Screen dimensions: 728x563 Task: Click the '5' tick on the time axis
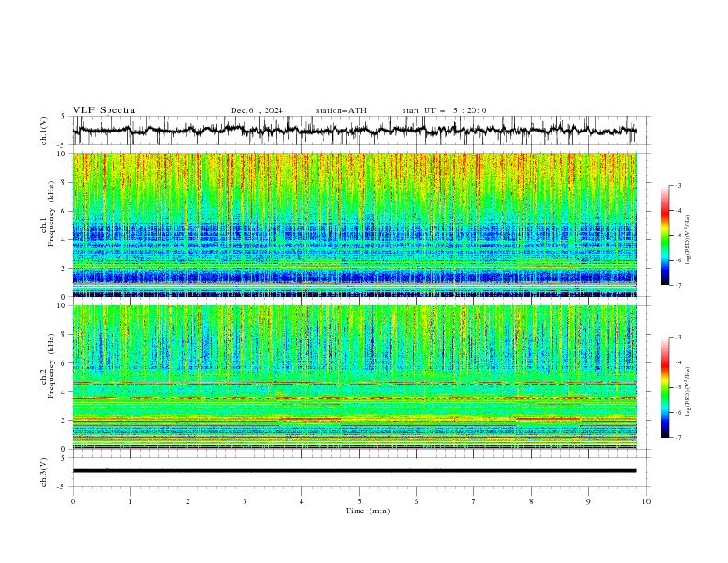(x=359, y=501)
